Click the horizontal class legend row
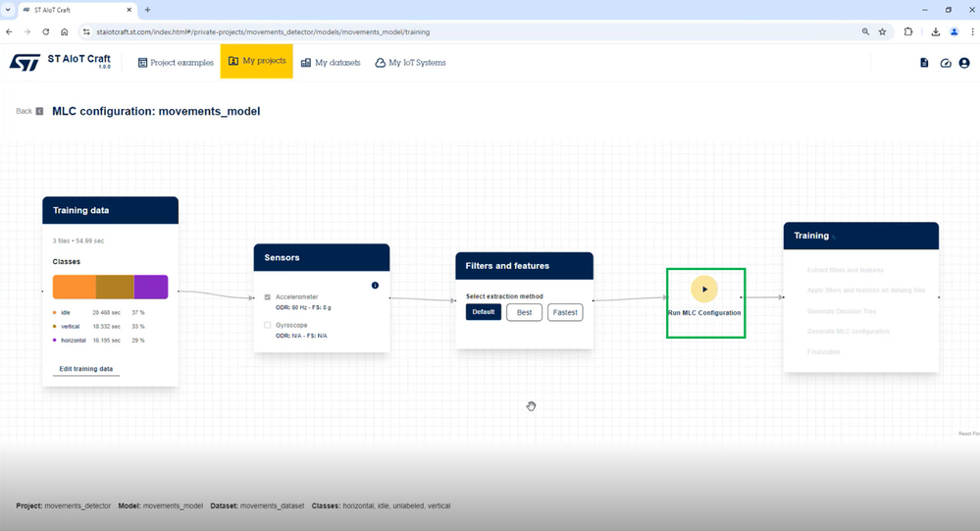The height and width of the screenshot is (531, 980). click(x=99, y=341)
